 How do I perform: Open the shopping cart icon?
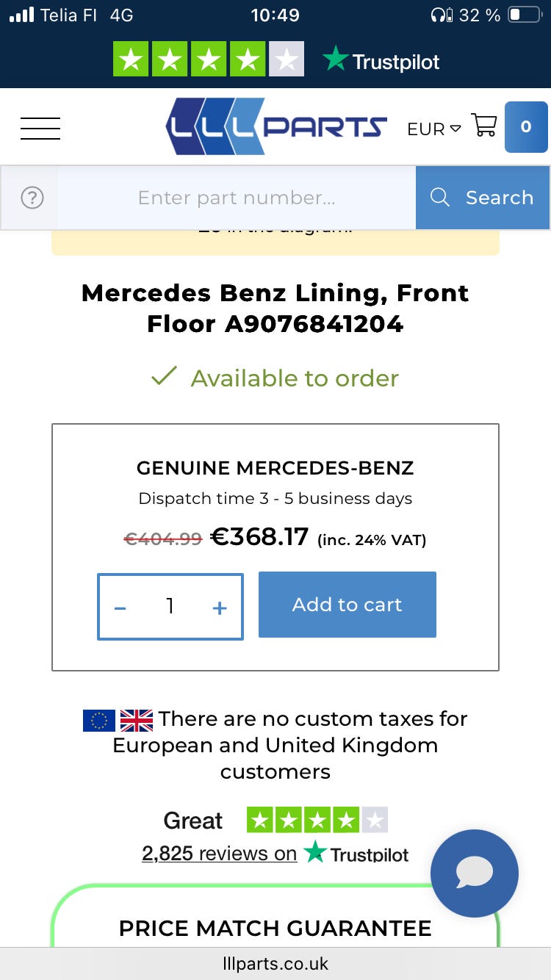pos(484,126)
